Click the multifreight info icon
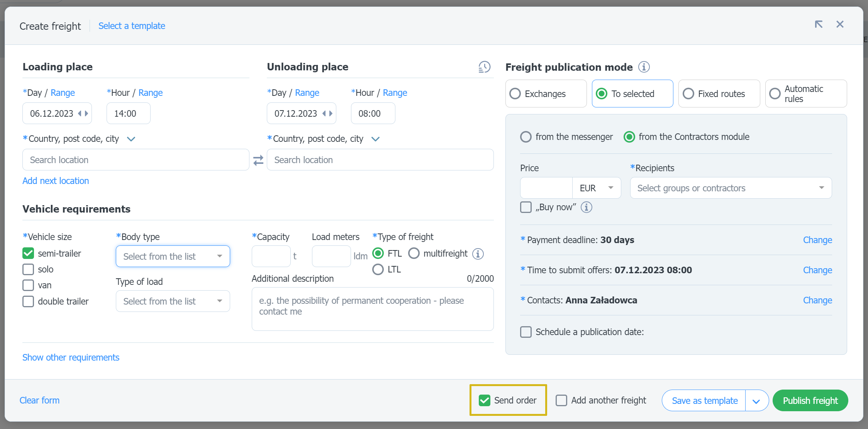The width and height of the screenshot is (868, 429). click(478, 254)
